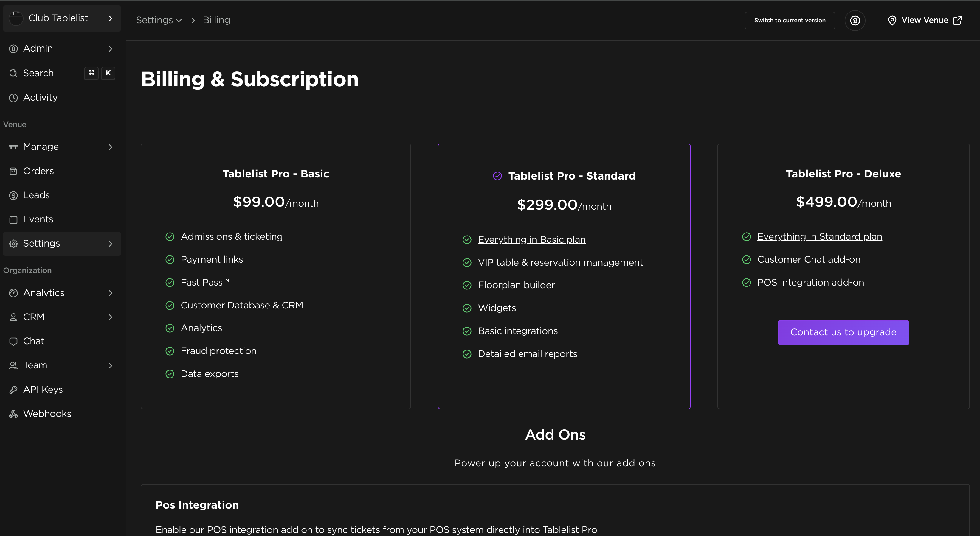
Task: Open the Team menu item
Action: (x=35, y=365)
